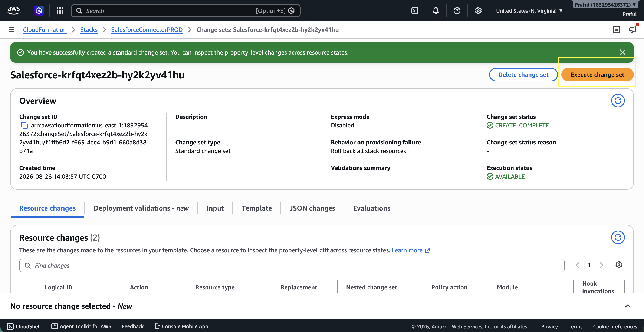644x332 pixels.
Task: Go to previous page of changes
Action: (x=578, y=265)
